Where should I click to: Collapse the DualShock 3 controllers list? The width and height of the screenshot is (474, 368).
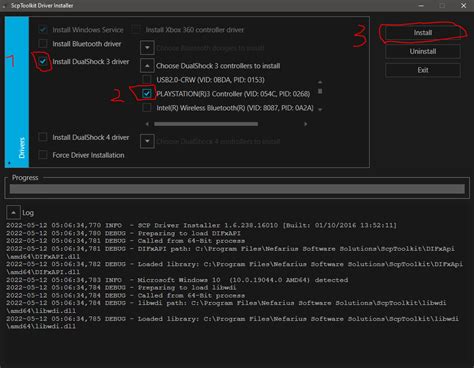[147, 66]
